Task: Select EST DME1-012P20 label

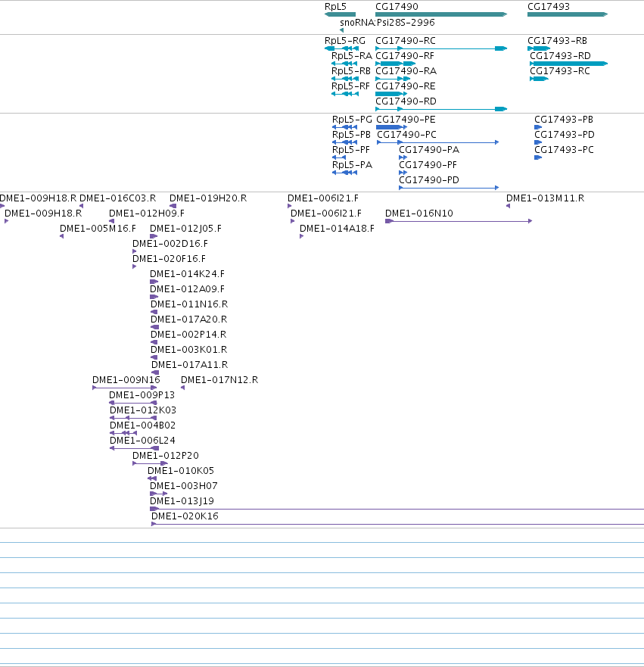Action: (166, 456)
